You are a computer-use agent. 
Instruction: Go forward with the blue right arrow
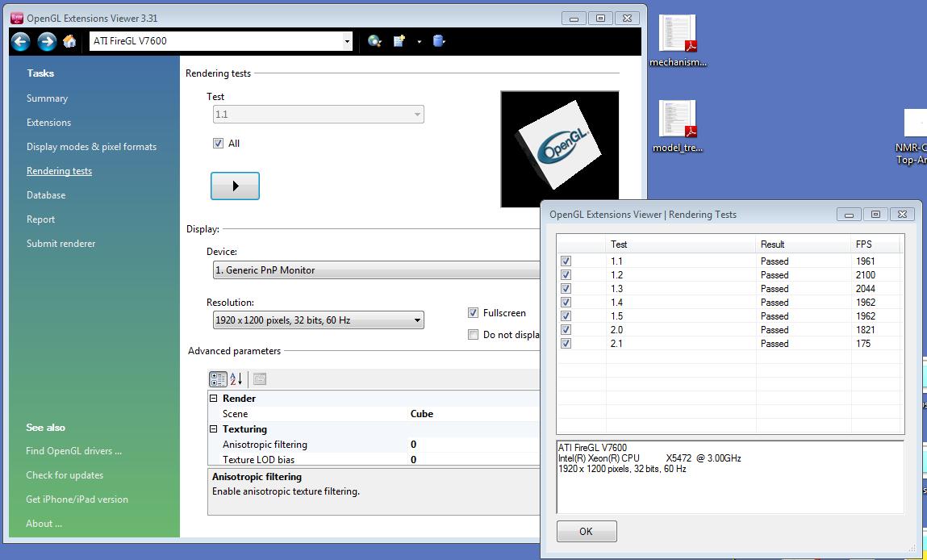click(x=47, y=41)
